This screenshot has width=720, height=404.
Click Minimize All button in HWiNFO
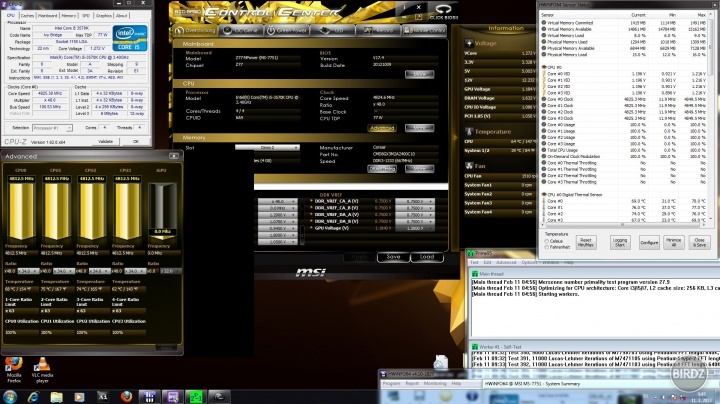[674, 242]
